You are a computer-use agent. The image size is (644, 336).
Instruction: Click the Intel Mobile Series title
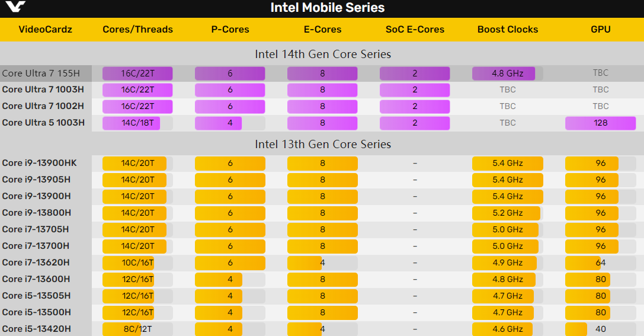pos(328,8)
